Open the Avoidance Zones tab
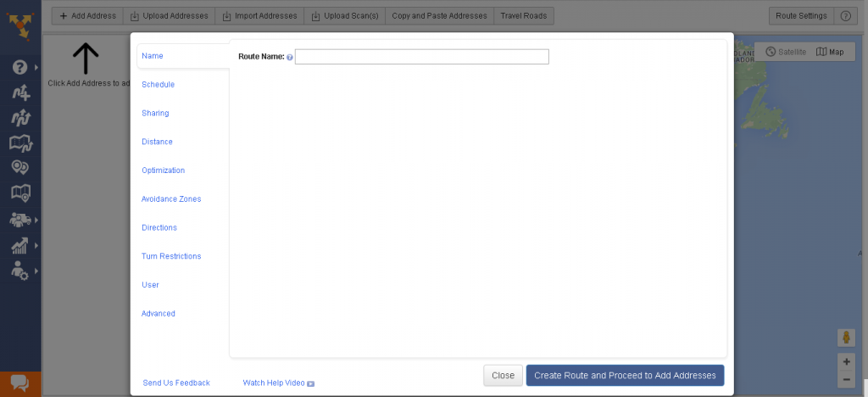 tap(171, 199)
